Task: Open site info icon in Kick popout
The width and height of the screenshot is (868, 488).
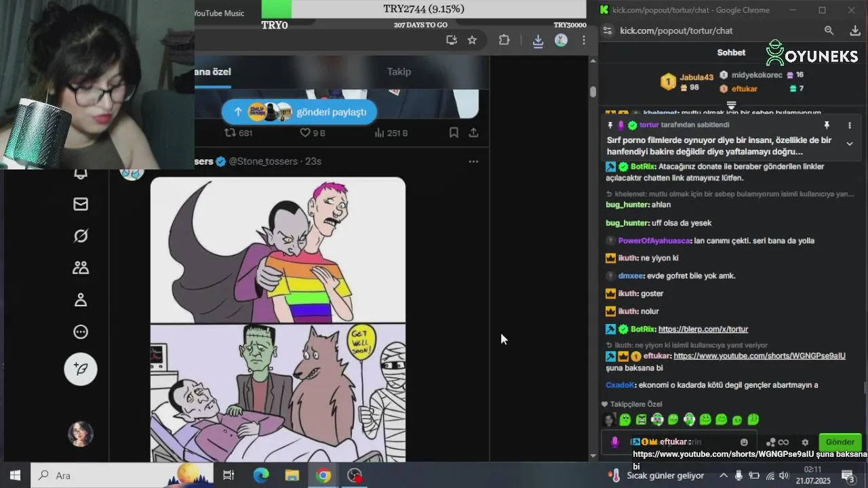Action: (x=608, y=30)
